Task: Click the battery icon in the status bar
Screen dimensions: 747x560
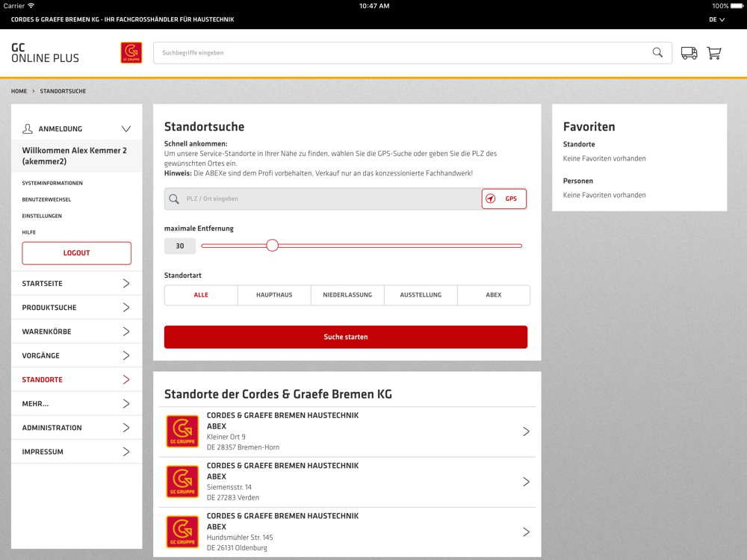Action: [737, 6]
